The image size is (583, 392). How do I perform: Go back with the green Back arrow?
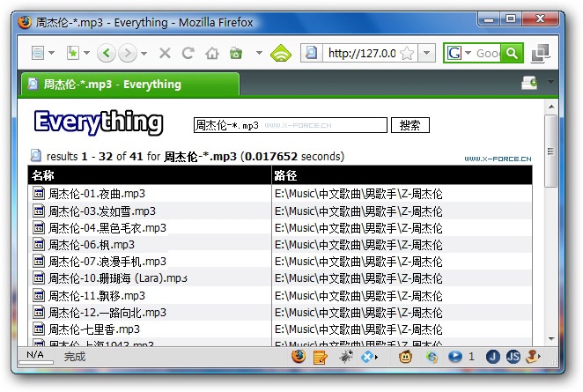[107, 54]
